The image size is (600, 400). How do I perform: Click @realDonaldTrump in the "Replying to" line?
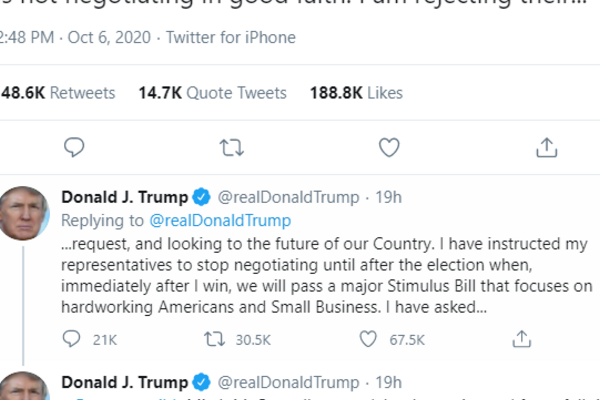click(220, 220)
